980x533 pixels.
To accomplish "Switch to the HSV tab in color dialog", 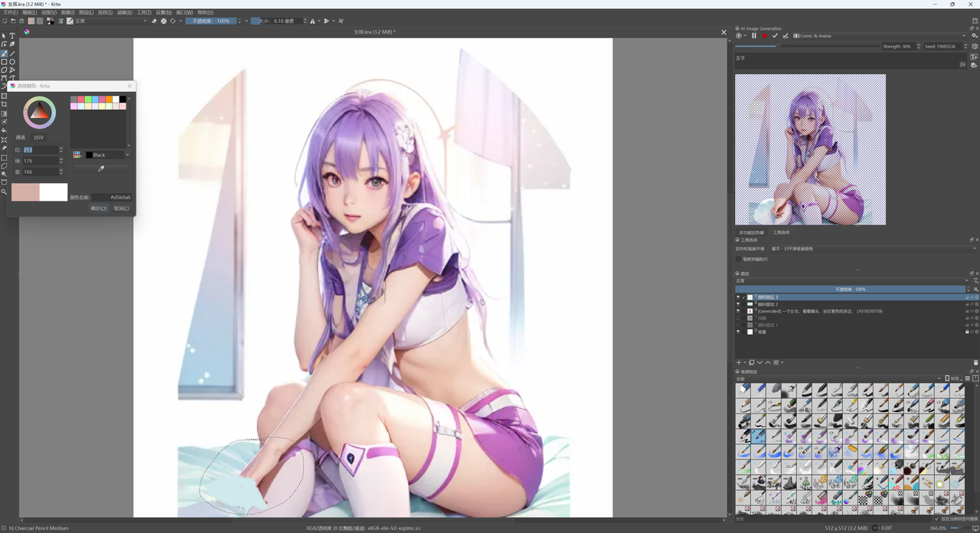I will pyautogui.click(x=39, y=138).
